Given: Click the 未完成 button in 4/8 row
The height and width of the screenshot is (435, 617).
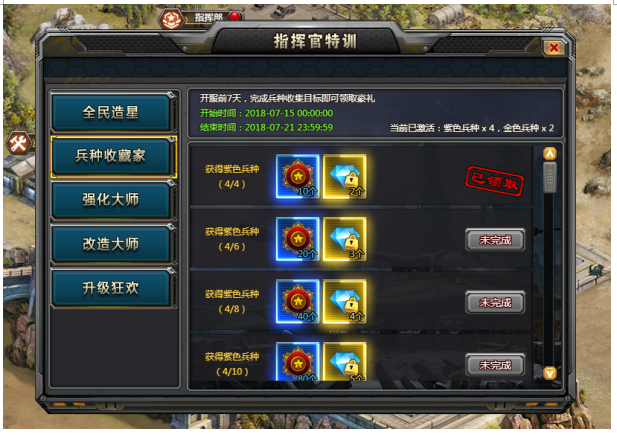Looking at the screenshot, I should tap(495, 302).
